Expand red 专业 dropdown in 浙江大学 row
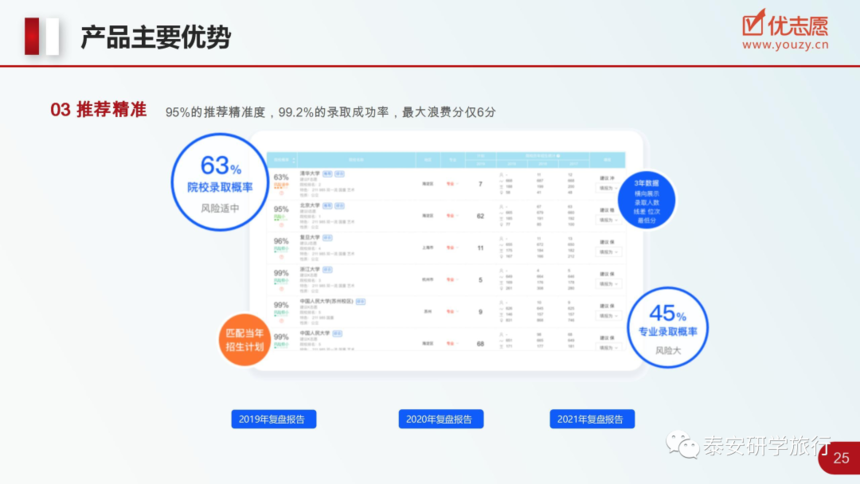The height and width of the screenshot is (484, 860). [452, 279]
